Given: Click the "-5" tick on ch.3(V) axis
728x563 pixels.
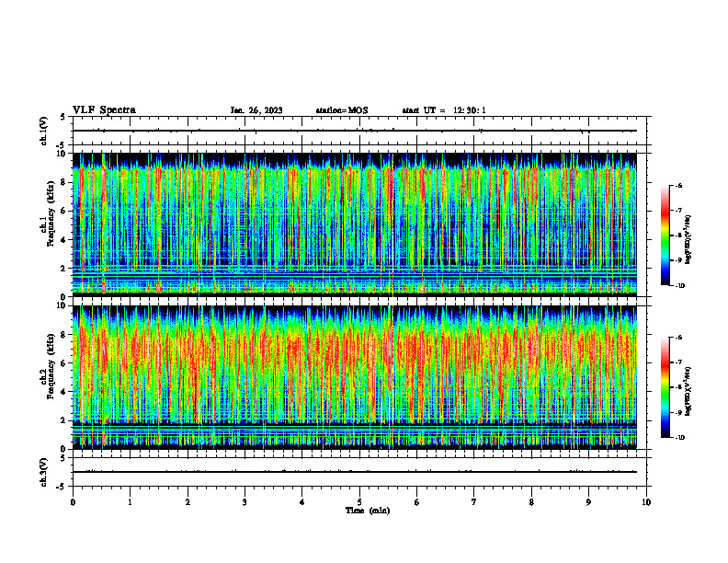Looking at the screenshot, I should (x=62, y=487).
